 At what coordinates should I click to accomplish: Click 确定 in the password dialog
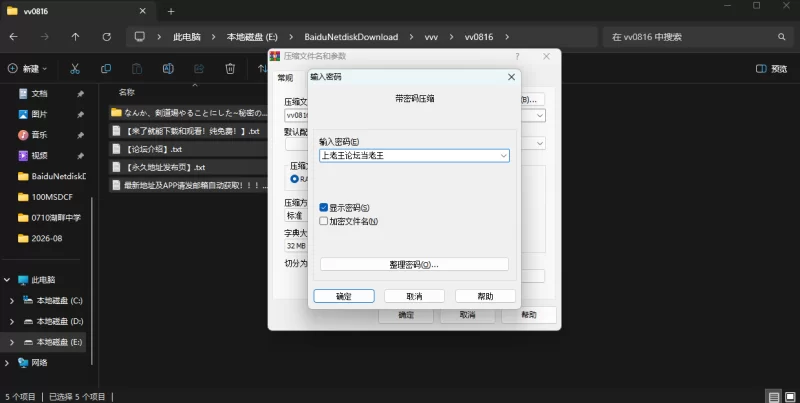344,296
